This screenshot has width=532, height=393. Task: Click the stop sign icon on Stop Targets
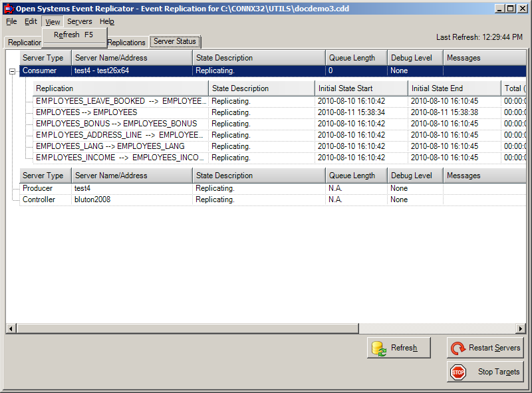point(458,372)
